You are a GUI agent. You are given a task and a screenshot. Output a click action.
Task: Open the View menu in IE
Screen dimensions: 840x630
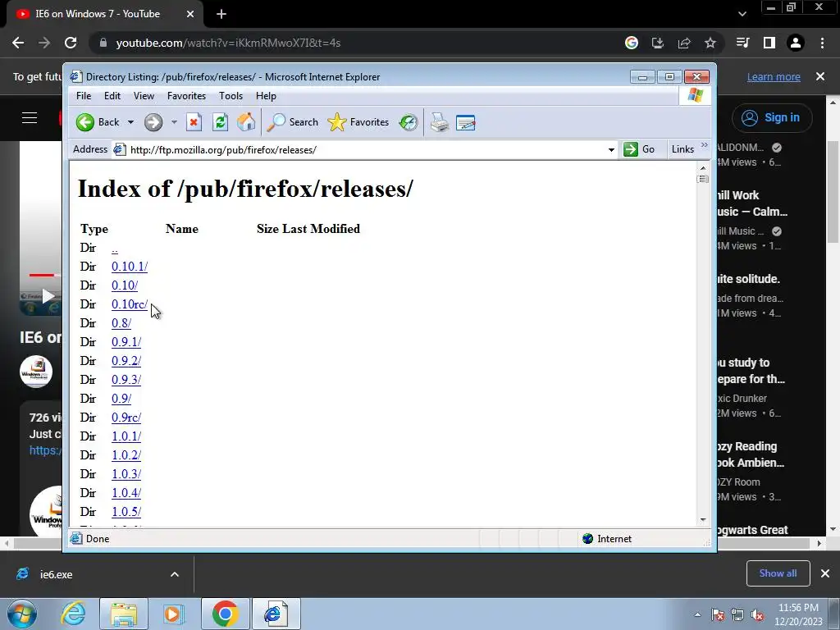[x=144, y=96]
